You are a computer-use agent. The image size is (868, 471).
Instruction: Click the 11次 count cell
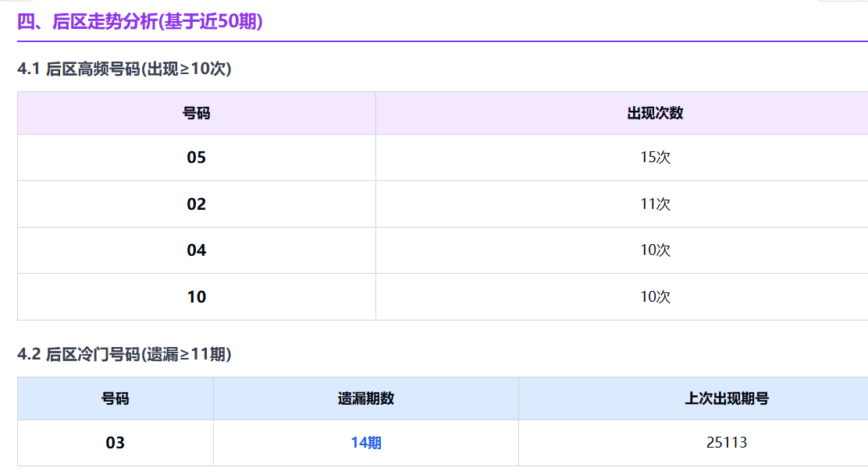(655, 204)
